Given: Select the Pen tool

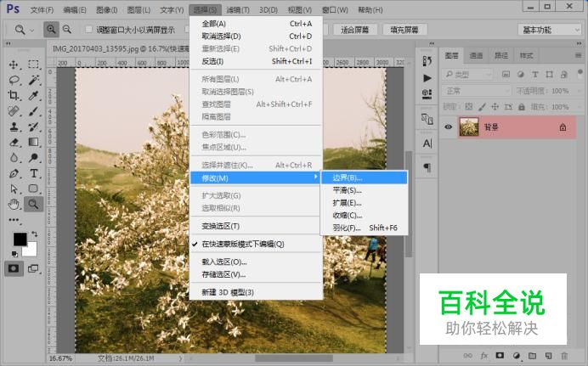Looking at the screenshot, I should click(x=14, y=173).
